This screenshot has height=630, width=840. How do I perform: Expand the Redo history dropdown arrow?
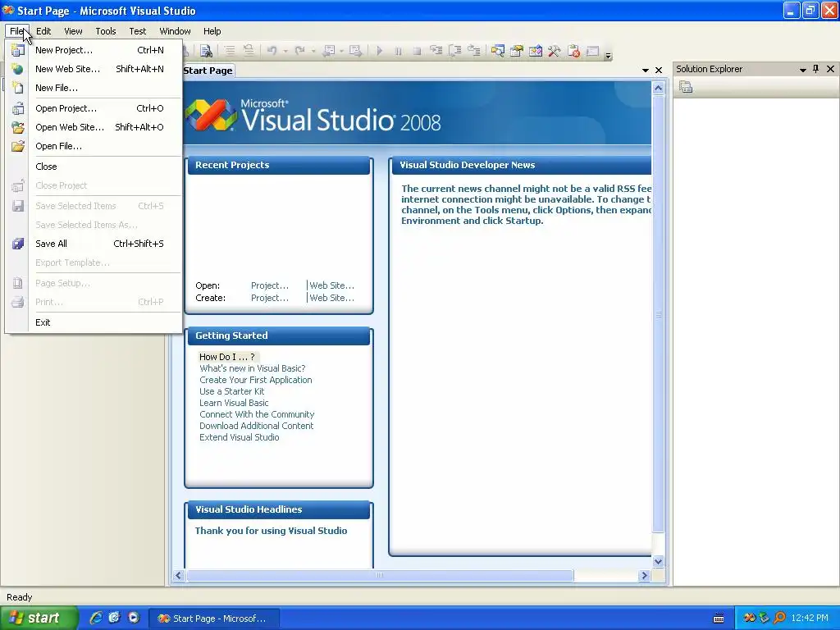pos(313,52)
